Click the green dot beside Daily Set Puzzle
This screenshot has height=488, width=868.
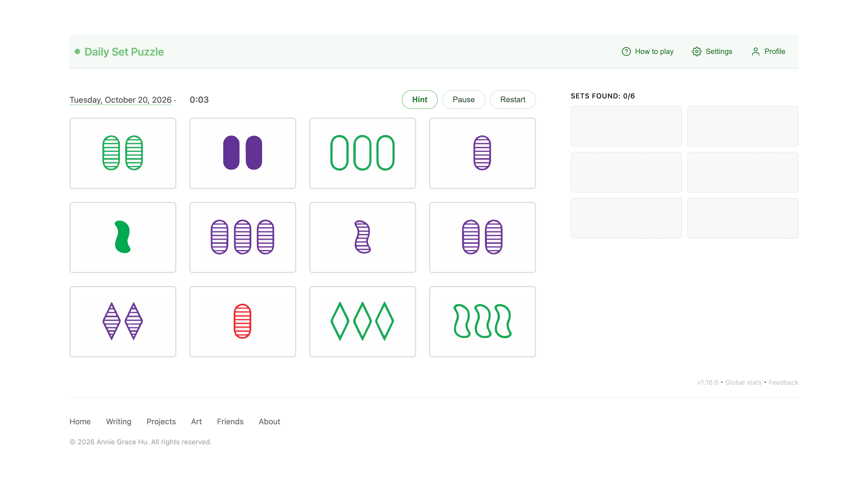click(77, 52)
